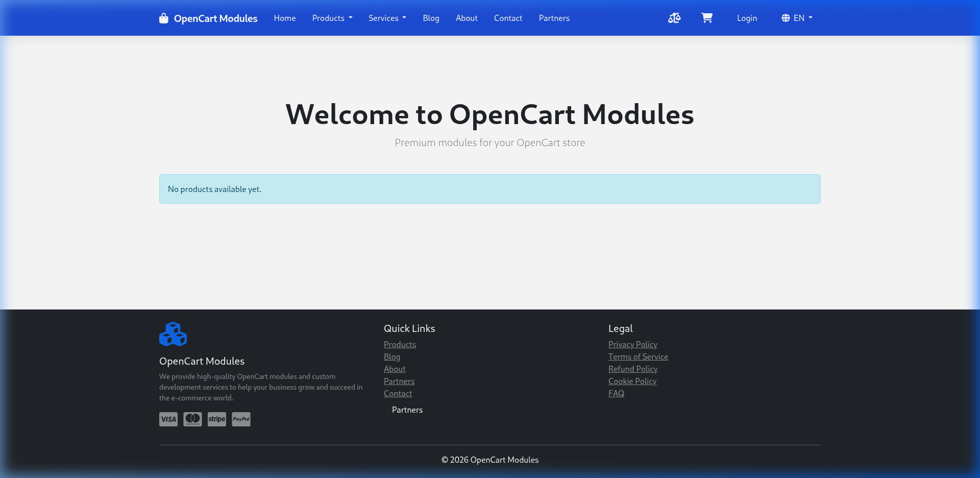This screenshot has height=478, width=980.
Task: Click the non-underlined Partners footer item
Action: click(x=407, y=410)
